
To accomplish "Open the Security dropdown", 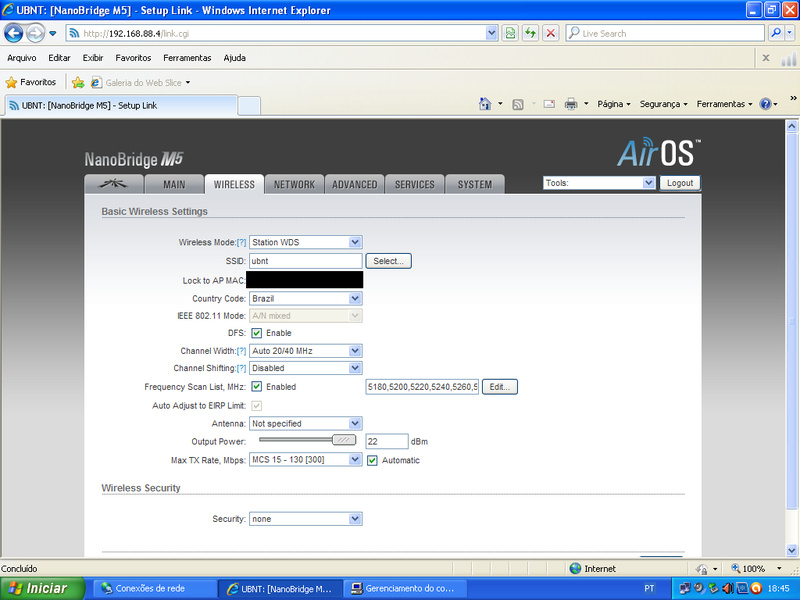I will 306,519.
